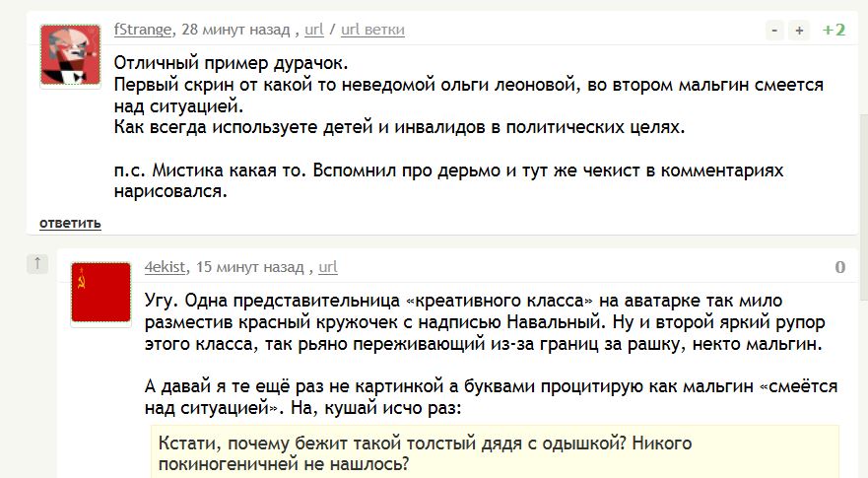868x478 pixels.
Task: Click the +2 rating score of fStrange's comment
Action: coord(834,30)
